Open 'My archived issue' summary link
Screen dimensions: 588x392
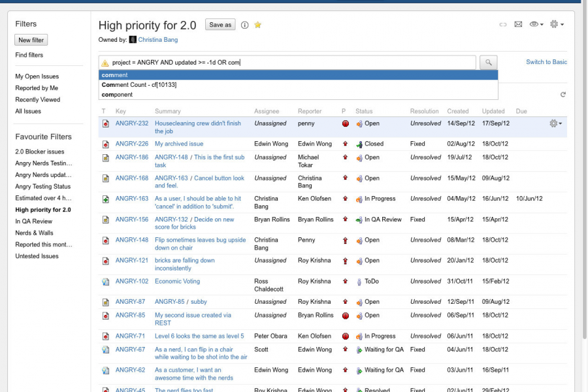tap(179, 144)
